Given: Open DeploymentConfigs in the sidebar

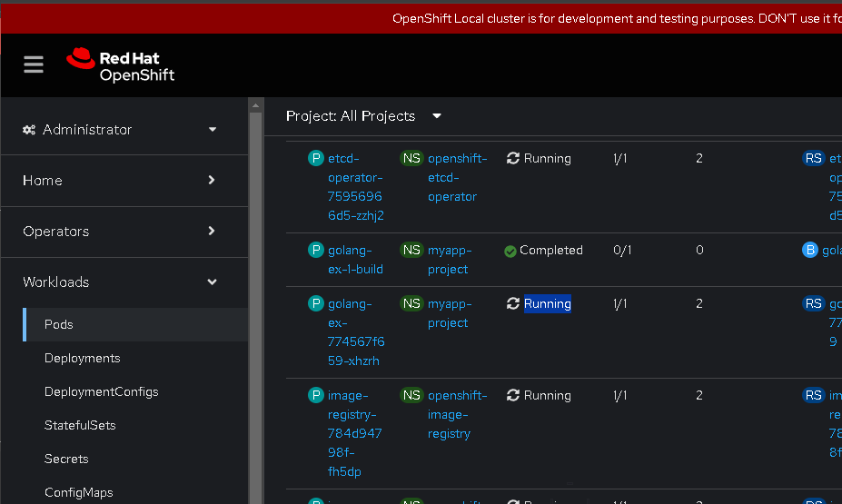Looking at the screenshot, I should point(102,391).
